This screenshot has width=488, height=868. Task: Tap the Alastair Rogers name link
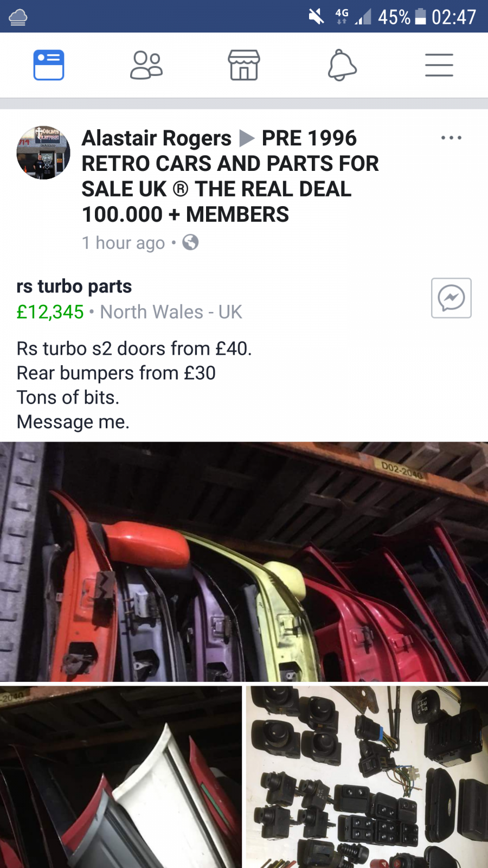point(157,138)
